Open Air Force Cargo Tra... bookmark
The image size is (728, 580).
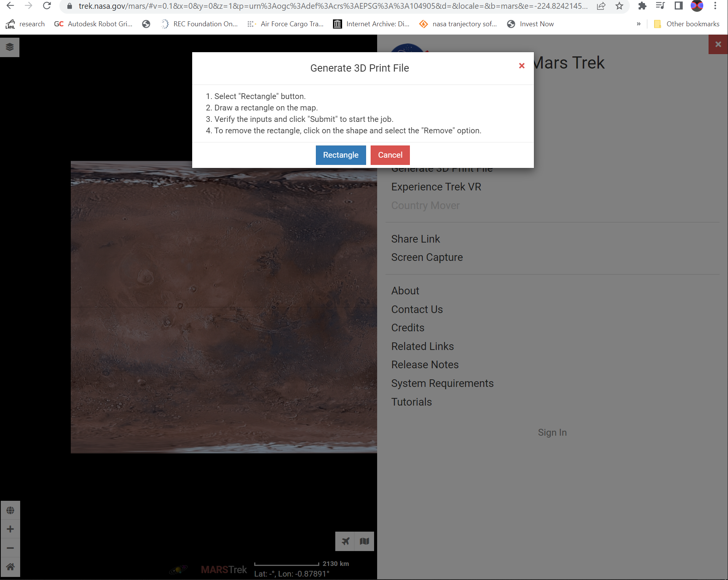point(285,24)
